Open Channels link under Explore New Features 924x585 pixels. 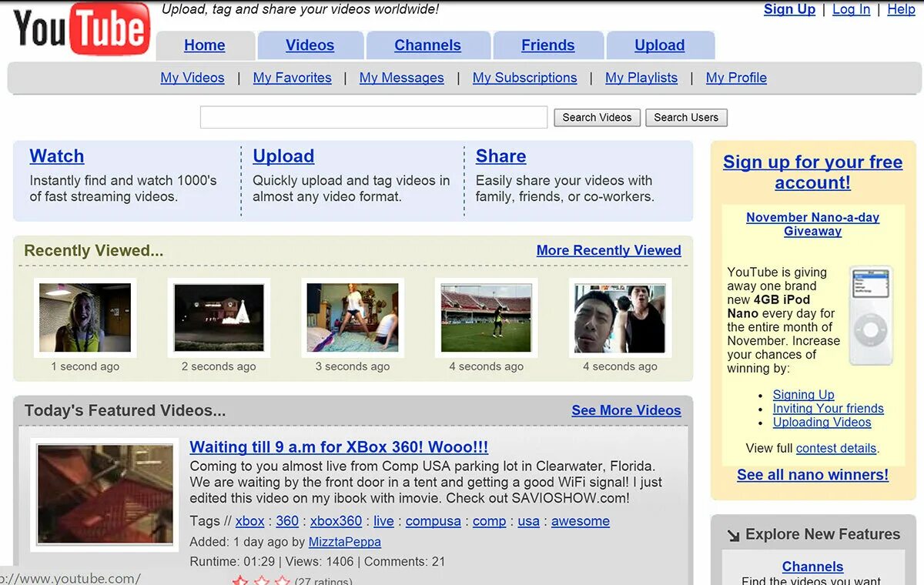coord(813,567)
